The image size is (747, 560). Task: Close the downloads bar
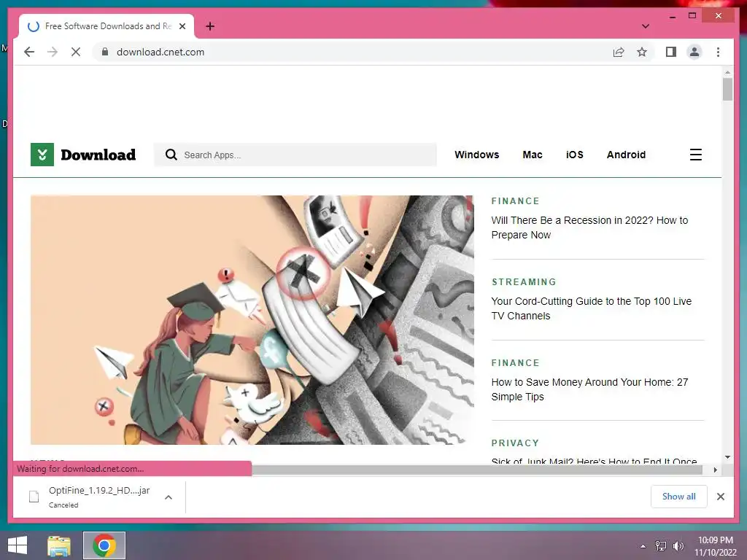coord(721,497)
